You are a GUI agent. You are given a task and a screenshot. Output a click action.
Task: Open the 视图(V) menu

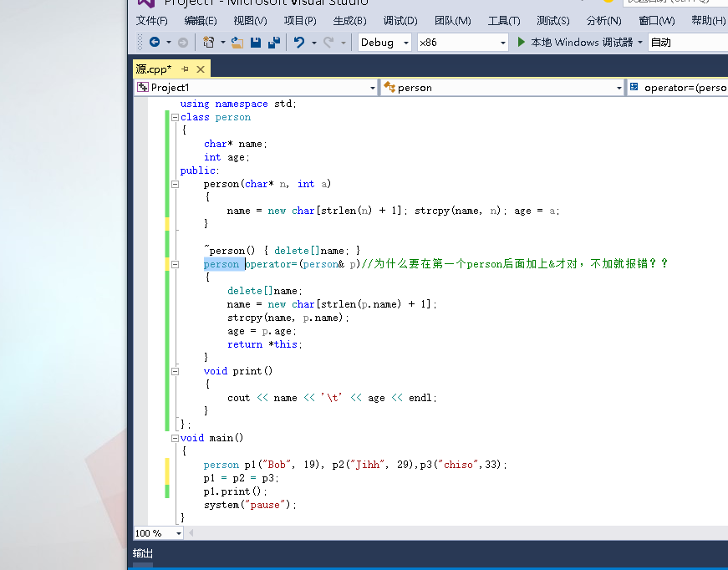click(250, 20)
